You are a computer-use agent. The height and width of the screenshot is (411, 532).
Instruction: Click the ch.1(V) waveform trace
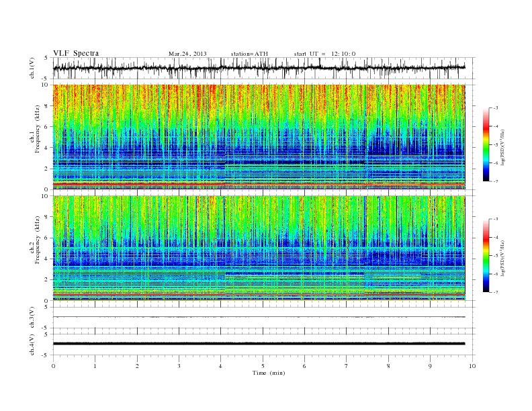pos(259,68)
